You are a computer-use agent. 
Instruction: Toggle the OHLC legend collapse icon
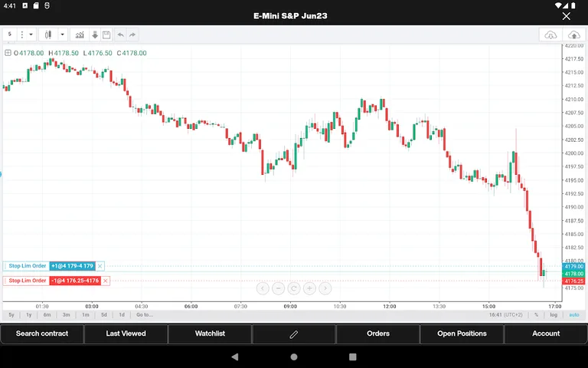8,53
